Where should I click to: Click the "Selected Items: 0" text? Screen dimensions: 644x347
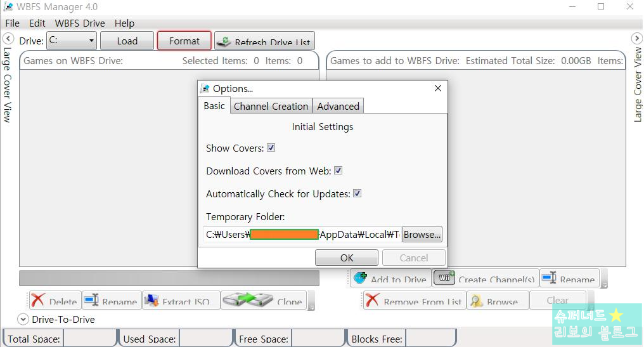pyautogui.click(x=221, y=61)
